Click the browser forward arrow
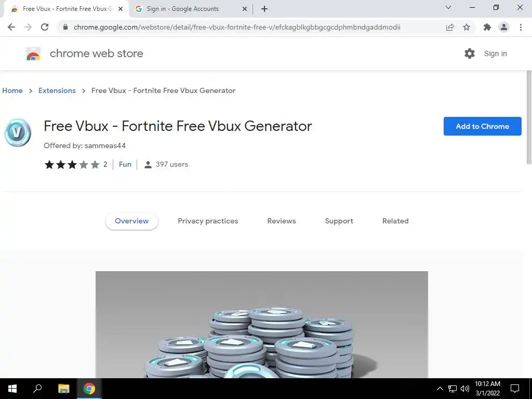The image size is (532, 399). 28,27
